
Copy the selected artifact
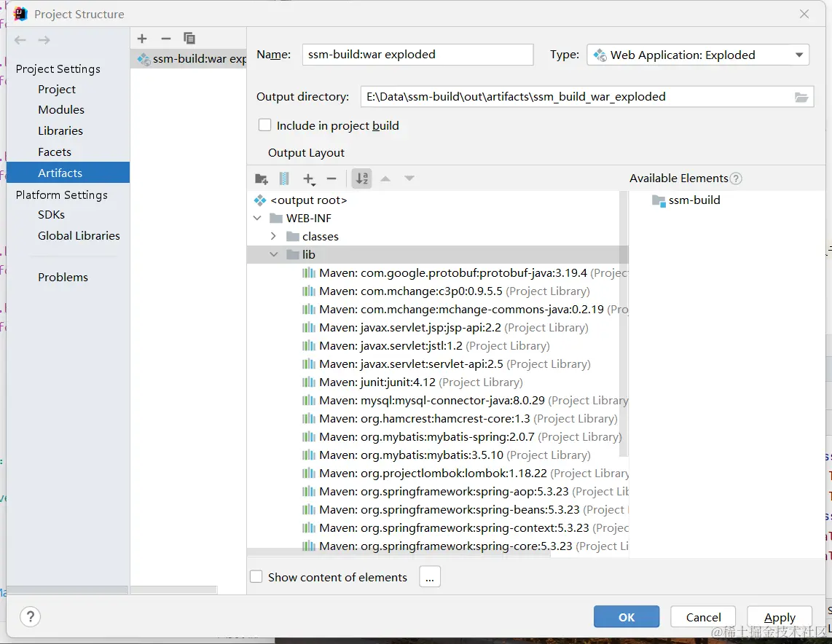pyautogui.click(x=189, y=39)
